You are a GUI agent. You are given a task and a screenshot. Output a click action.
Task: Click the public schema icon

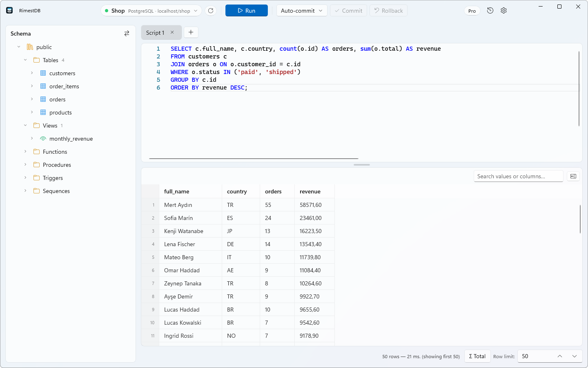tap(30, 47)
